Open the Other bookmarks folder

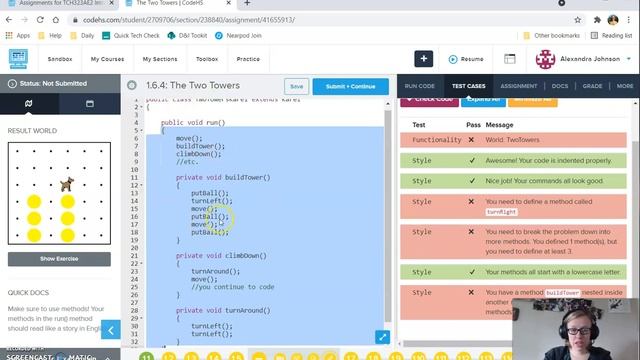pos(551,36)
